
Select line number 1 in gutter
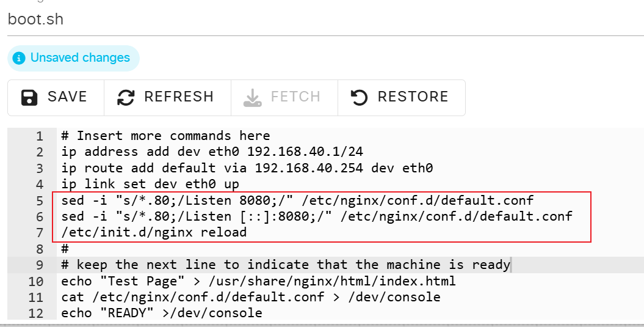(x=40, y=136)
